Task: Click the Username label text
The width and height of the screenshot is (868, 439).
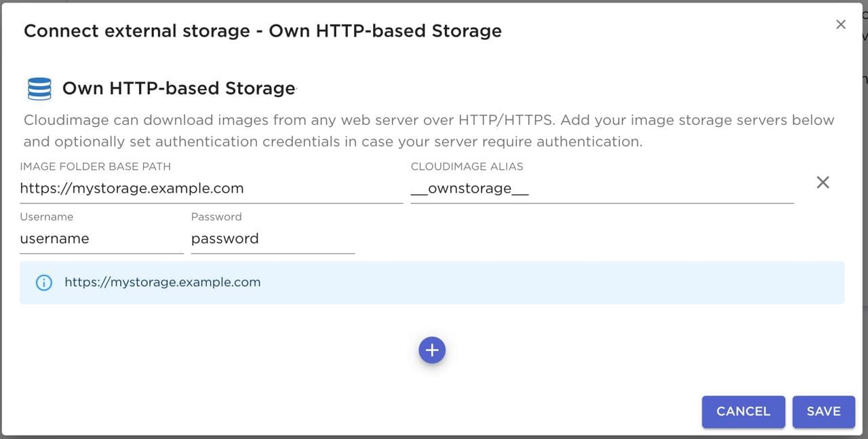Action: click(47, 217)
